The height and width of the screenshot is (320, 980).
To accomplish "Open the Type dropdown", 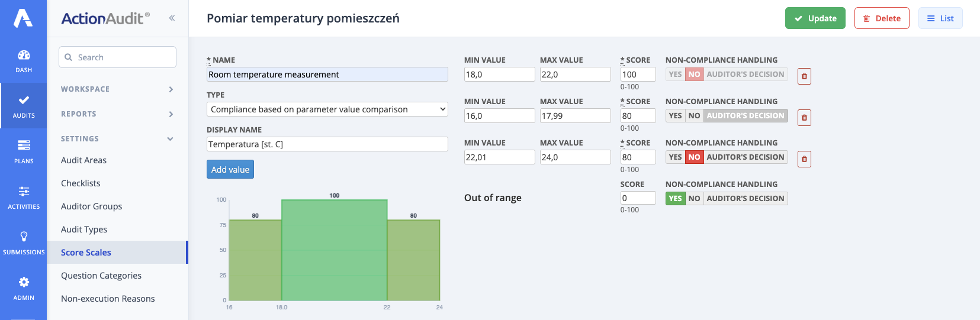I will pyautogui.click(x=327, y=109).
